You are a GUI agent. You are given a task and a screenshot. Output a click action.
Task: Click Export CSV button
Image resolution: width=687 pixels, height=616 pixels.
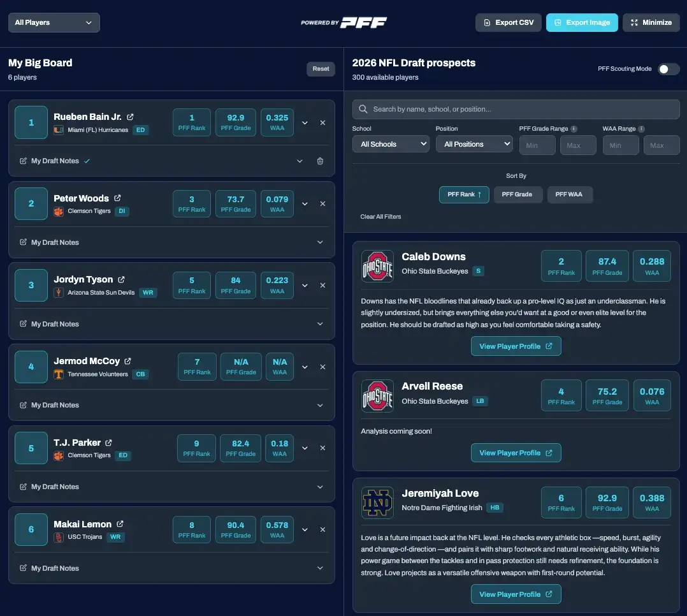tap(508, 22)
